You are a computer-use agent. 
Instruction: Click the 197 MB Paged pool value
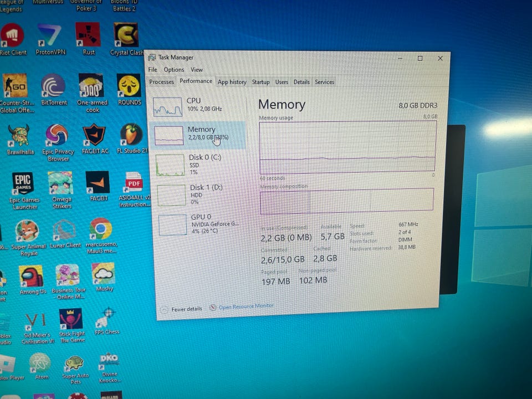pos(275,282)
